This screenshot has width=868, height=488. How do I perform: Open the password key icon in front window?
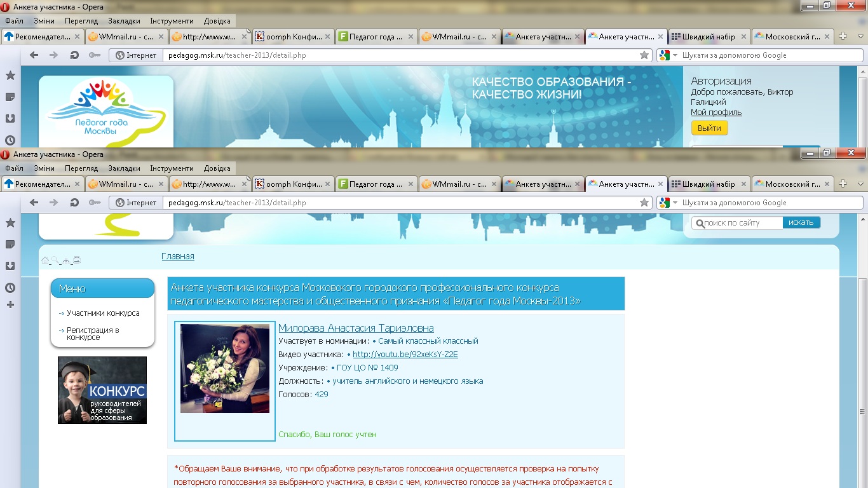click(95, 203)
